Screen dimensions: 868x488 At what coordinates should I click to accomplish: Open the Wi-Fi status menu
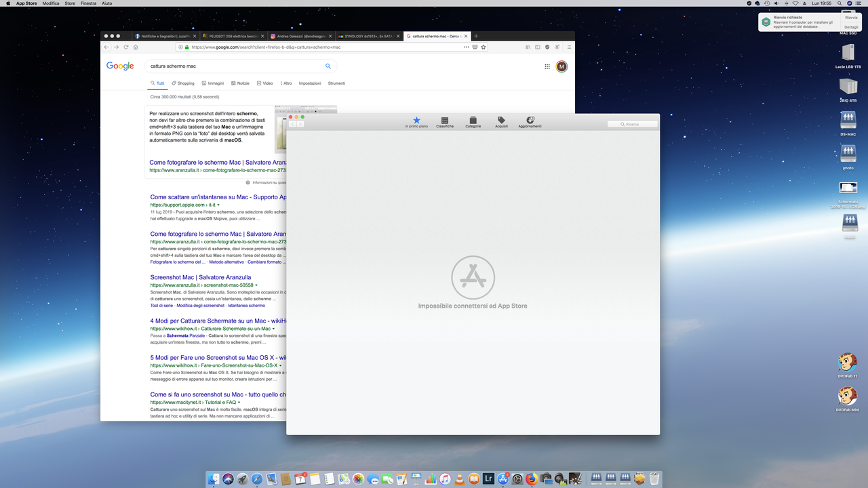795,3
